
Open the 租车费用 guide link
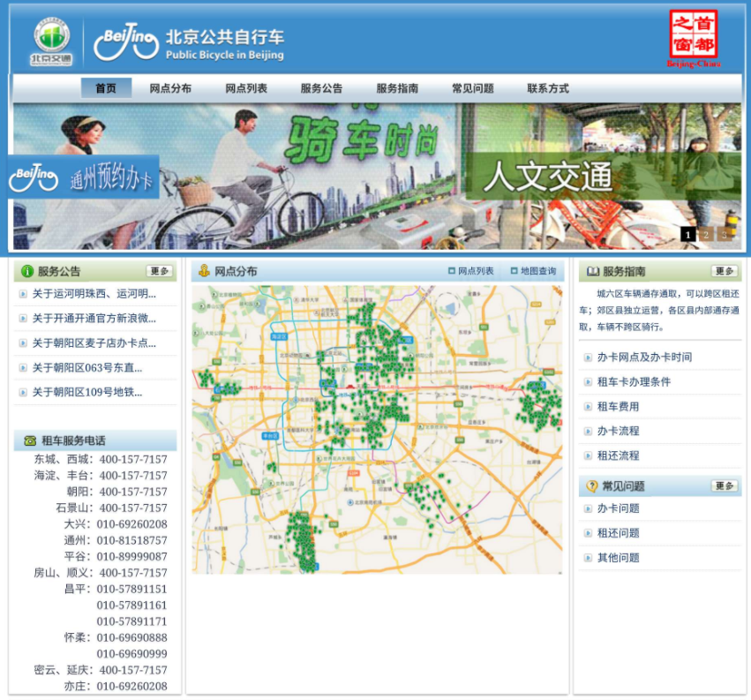(x=618, y=407)
